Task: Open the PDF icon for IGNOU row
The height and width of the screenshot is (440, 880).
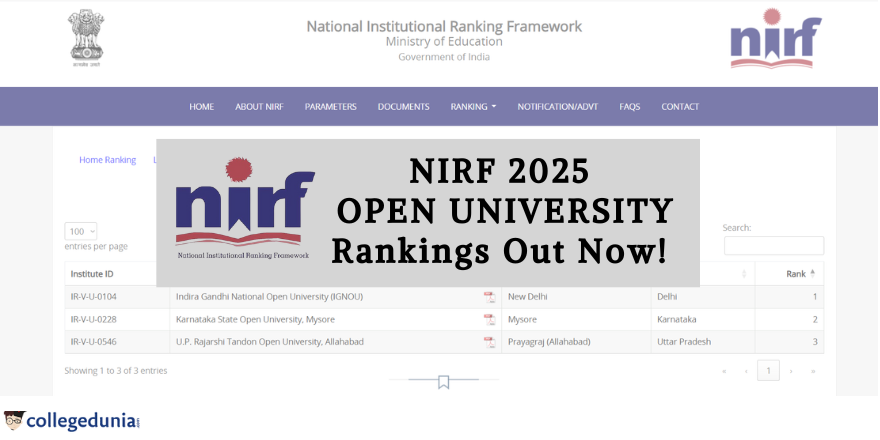Action: (489, 297)
